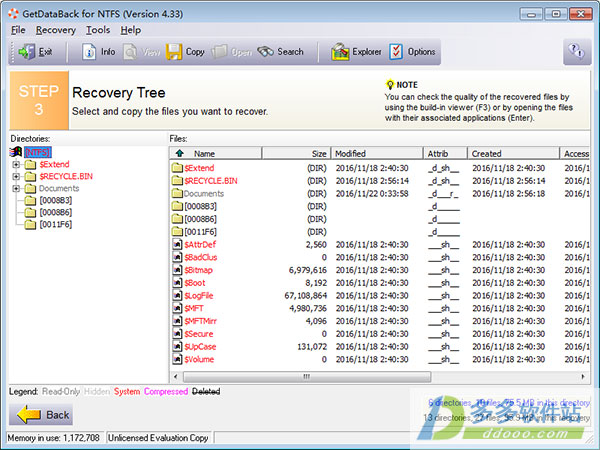
Task: Open the Tools menu
Action: [98, 30]
